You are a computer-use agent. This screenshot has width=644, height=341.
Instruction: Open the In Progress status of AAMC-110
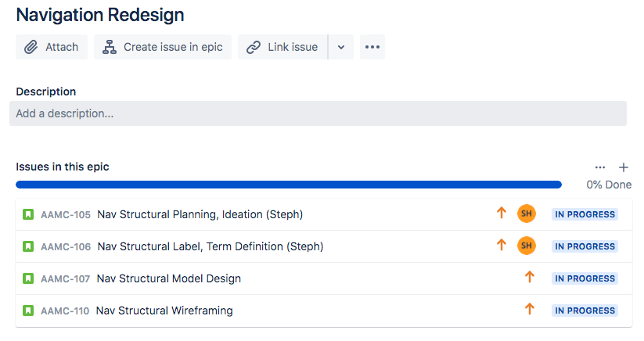click(x=585, y=310)
